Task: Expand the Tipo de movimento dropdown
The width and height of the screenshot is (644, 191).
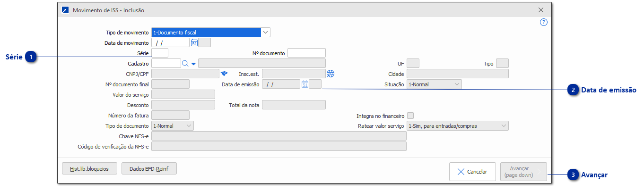Action: [x=266, y=32]
